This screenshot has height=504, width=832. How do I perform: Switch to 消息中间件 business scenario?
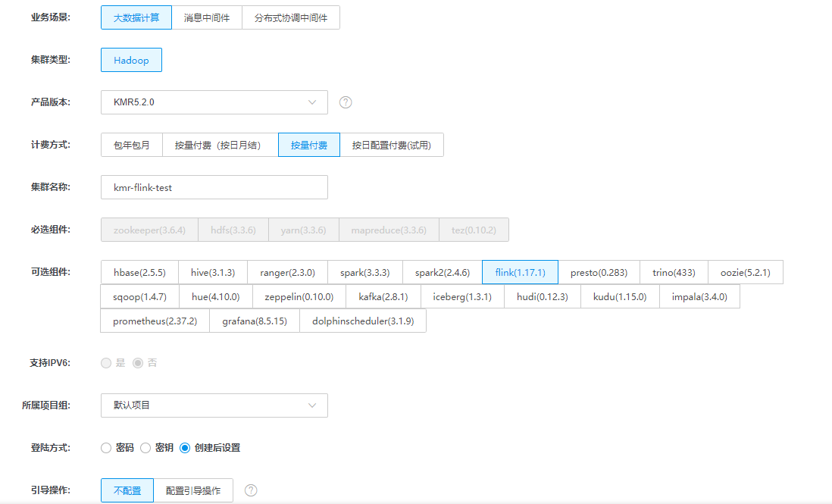(207, 17)
